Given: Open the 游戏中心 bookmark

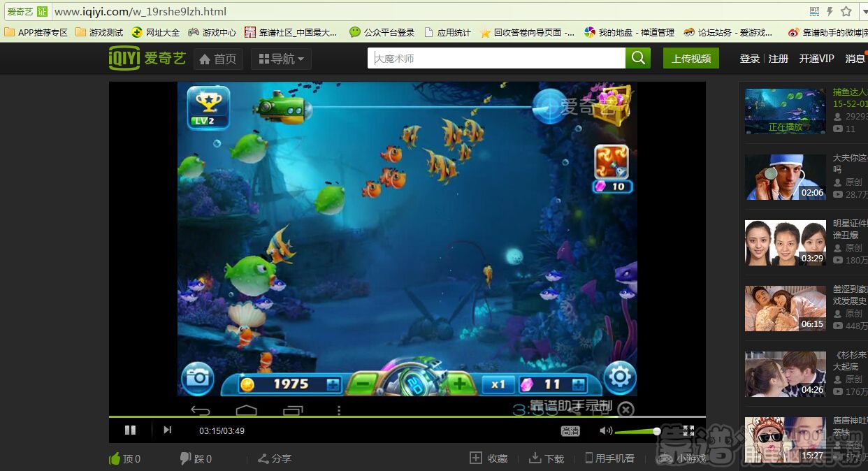Looking at the screenshot, I should [x=212, y=32].
